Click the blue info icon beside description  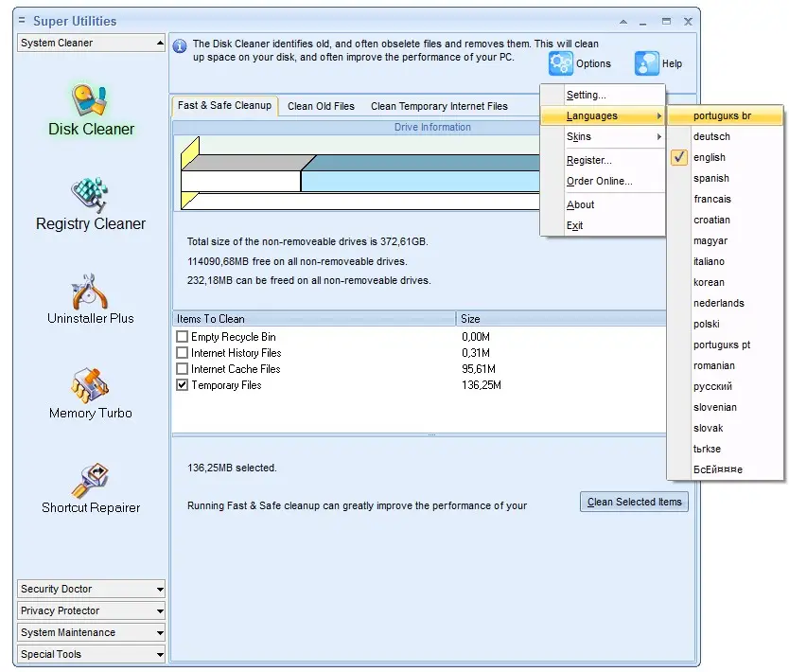[180, 46]
